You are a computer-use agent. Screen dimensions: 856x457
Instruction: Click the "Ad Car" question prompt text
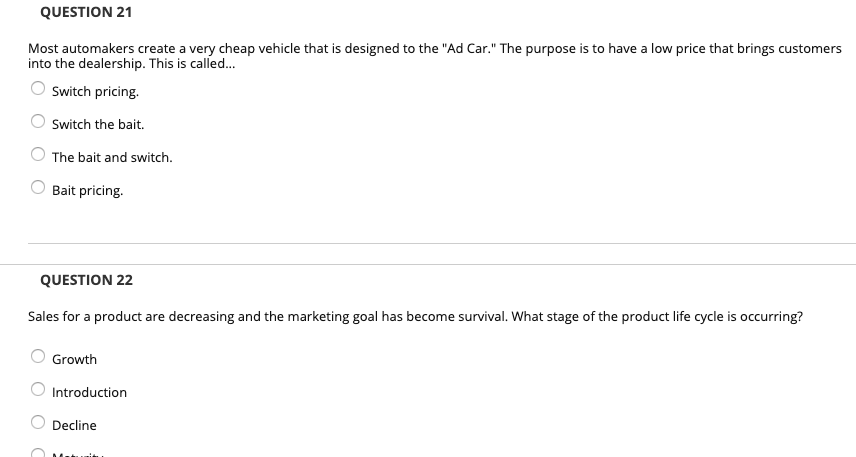point(435,56)
